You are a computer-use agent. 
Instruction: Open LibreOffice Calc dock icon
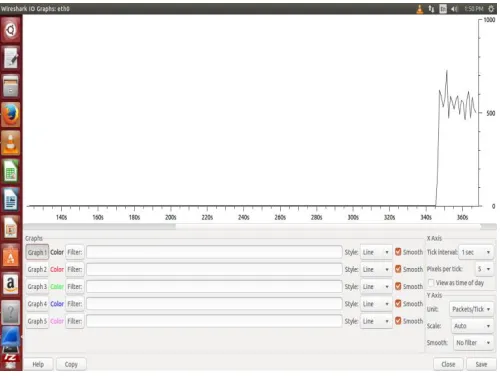point(11,171)
